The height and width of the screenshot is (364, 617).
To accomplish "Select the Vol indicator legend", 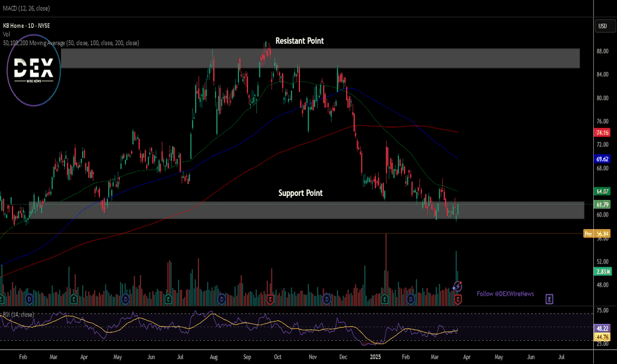I will 7,34.
